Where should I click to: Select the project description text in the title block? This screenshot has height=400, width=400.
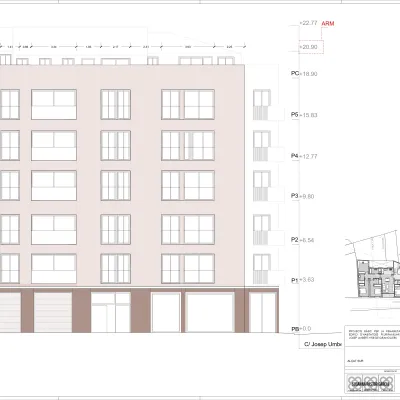tap(374, 333)
